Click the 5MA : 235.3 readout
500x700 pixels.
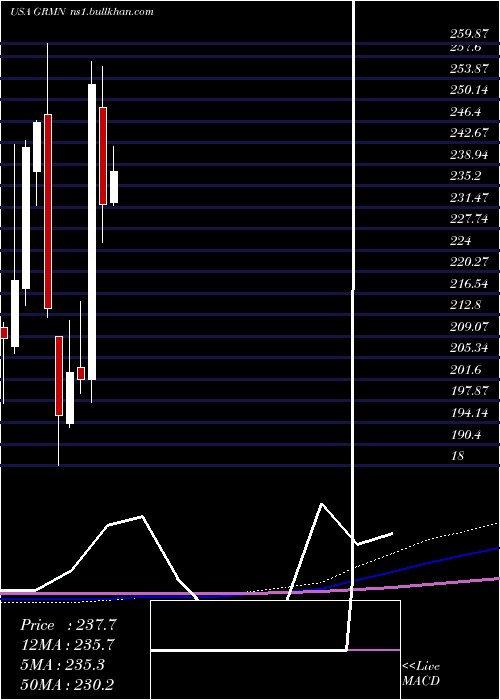pyautogui.click(x=62, y=665)
